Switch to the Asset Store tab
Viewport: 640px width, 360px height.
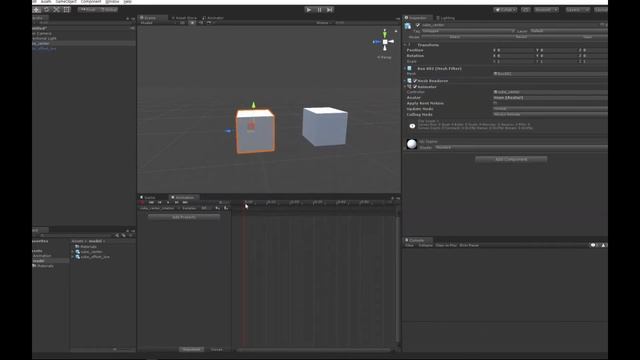click(184, 18)
